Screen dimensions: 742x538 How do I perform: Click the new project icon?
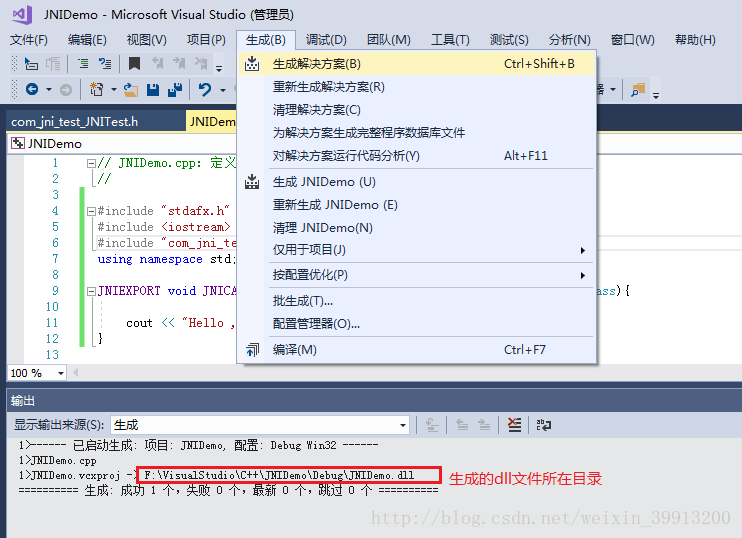click(97, 89)
